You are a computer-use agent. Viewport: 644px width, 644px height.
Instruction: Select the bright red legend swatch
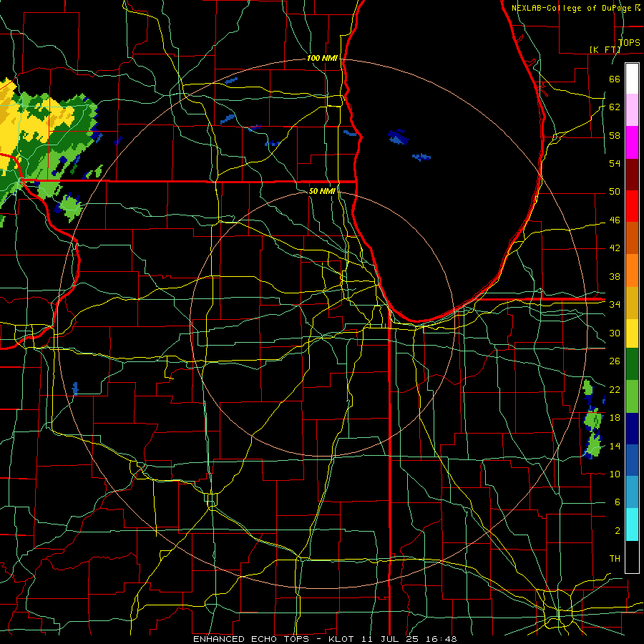point(632,206)
